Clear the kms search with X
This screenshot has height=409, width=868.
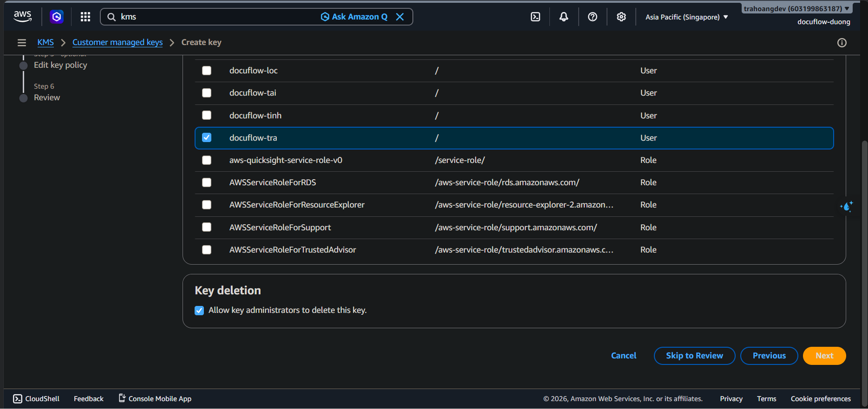click(x=400, y=17)
